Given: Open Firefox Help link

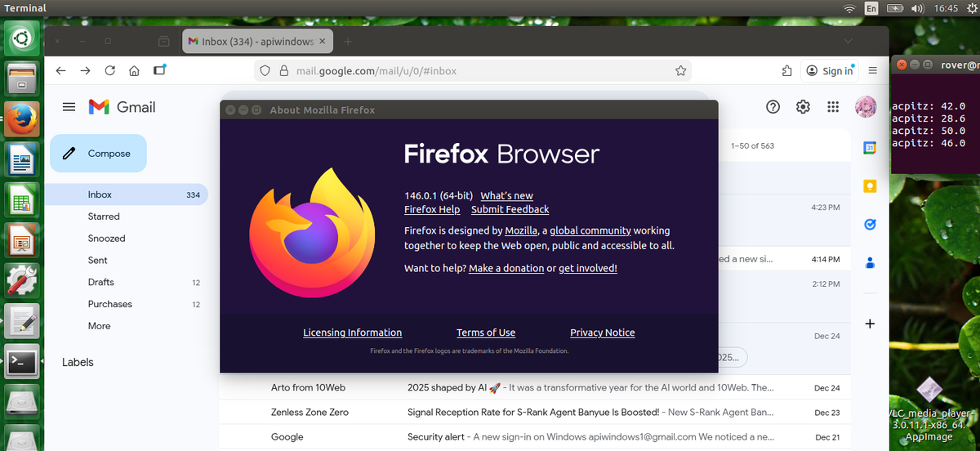Looking at the screenshot, I should (x=432, y=210).
